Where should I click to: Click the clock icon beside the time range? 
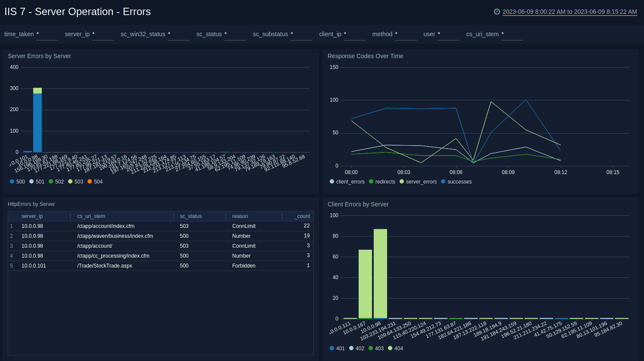[x=497, y=12]
